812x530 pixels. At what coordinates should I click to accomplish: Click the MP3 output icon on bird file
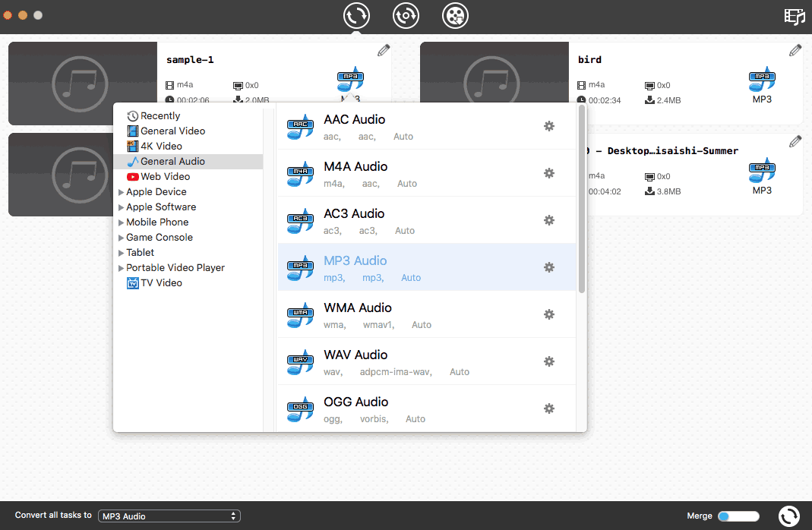[762, 79]
